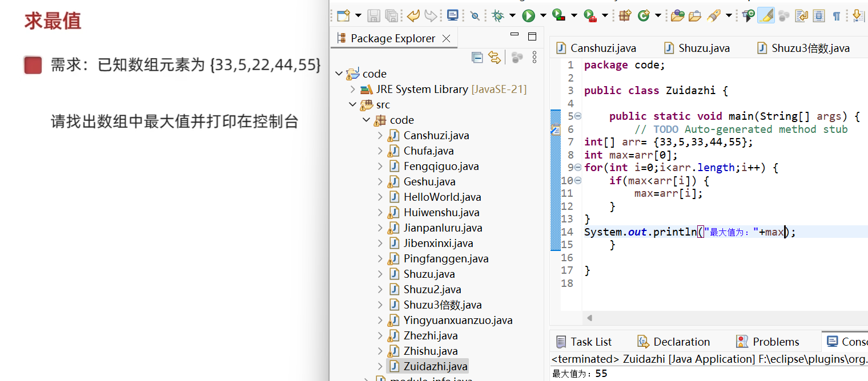The width and height of the screenshot is (868, 381).
Task: Open the Debug configurations dropdown arrow
Action: [x=512, y=16]
